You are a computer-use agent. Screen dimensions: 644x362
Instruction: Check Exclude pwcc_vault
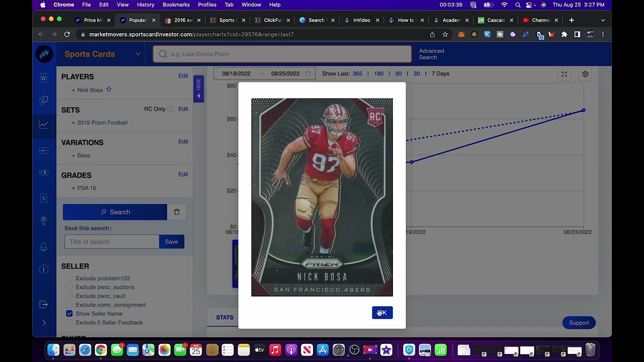point(69,296)
